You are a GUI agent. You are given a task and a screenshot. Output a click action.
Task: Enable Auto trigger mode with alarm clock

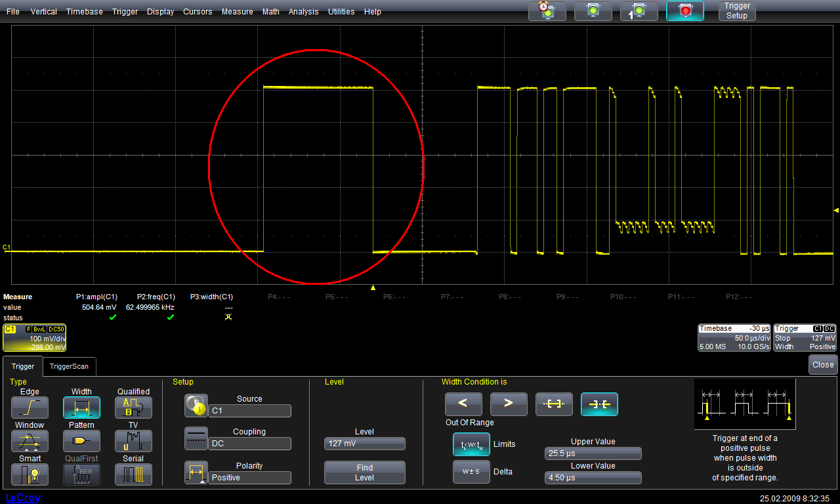[x=547, y=10]
